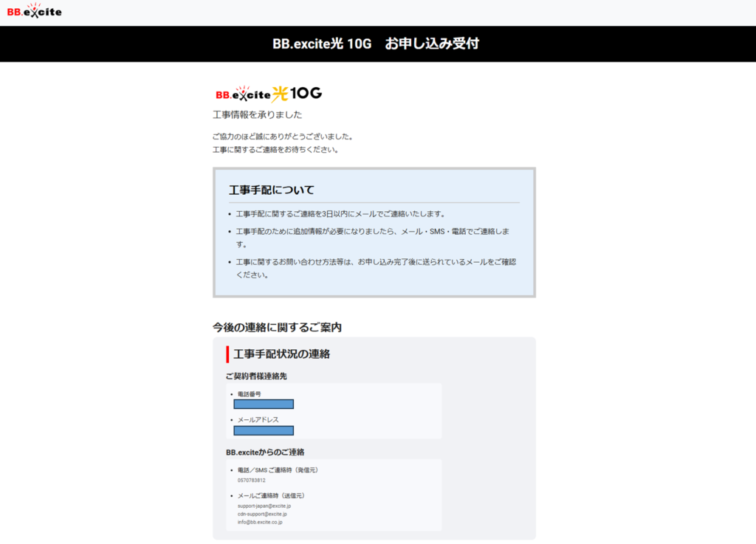Click the メールご連絡時（送信元） label
The image size is (756, 544).
(x=270, y=495)
